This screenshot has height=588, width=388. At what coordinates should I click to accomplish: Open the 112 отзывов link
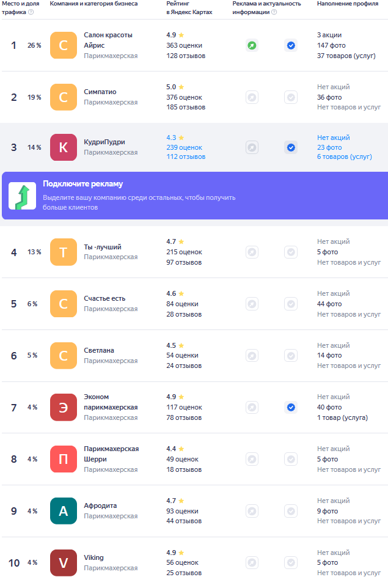186,156
